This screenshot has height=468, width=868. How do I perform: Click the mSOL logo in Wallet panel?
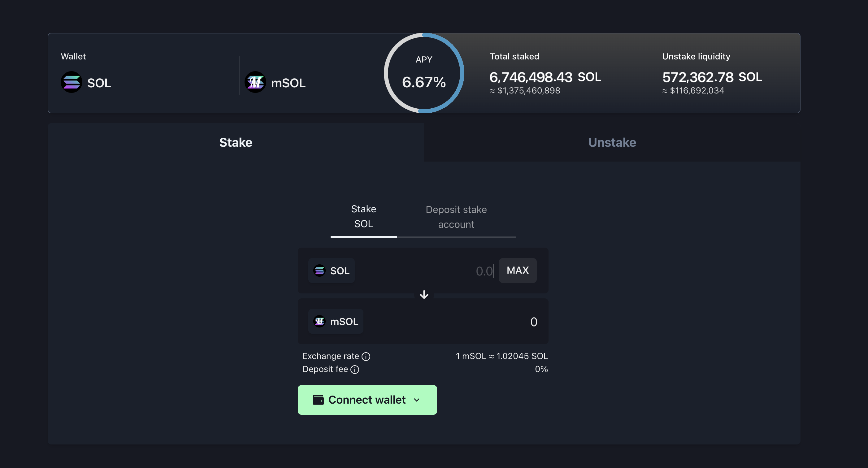pyautogui.click(x=255, y=82)
